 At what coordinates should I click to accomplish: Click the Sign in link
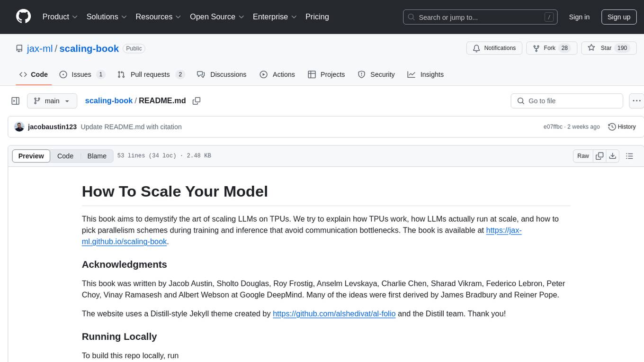click(579, 17)
